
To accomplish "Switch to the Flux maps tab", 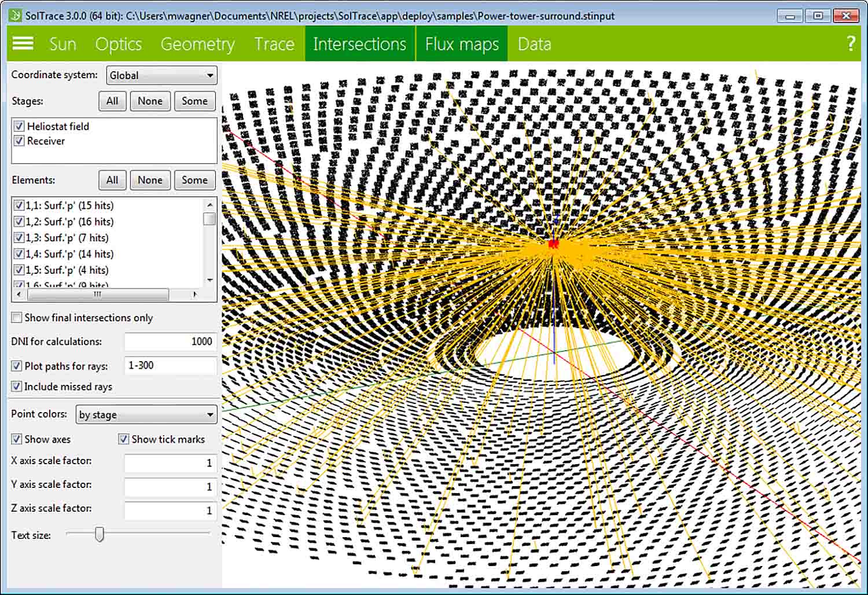I will click(461, 43).
